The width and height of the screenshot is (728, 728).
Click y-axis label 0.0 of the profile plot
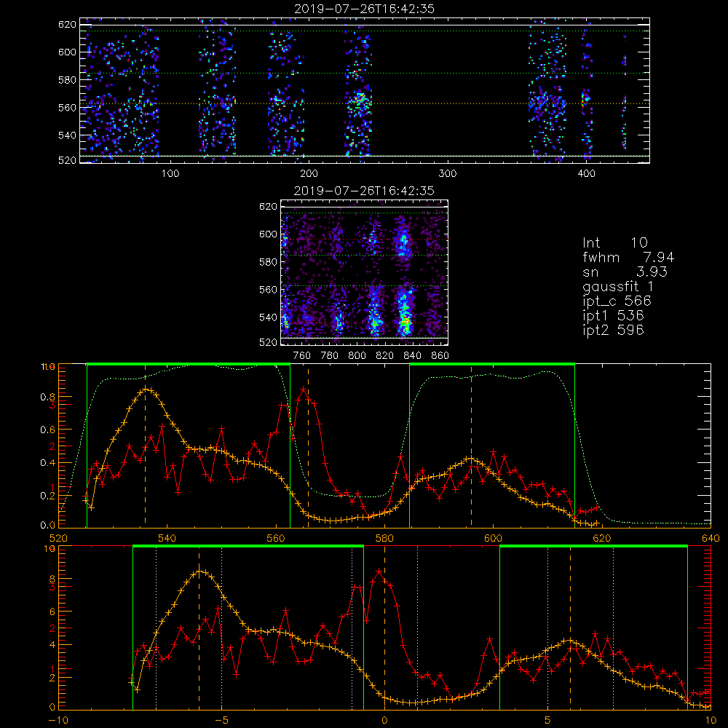[x=48, y=526]
